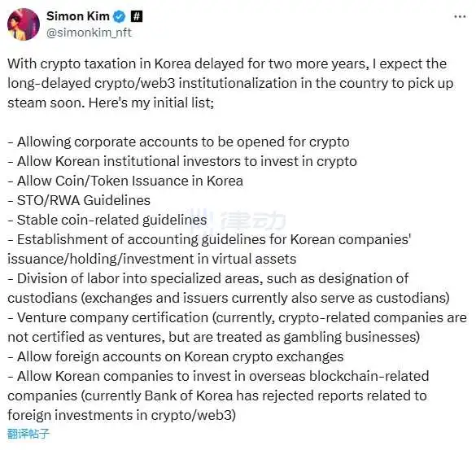Open the three-dot more options menu
The height and width of the screenshot is (450, 476).
460,17
